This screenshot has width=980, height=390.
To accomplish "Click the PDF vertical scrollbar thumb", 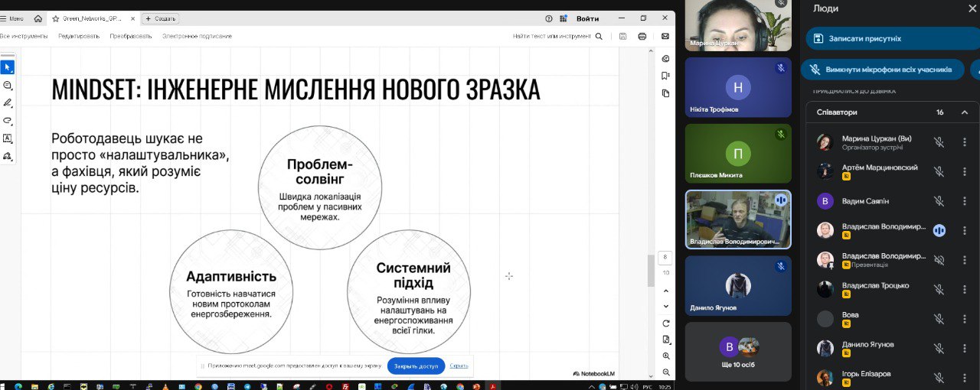I will [x=651, y=270].
